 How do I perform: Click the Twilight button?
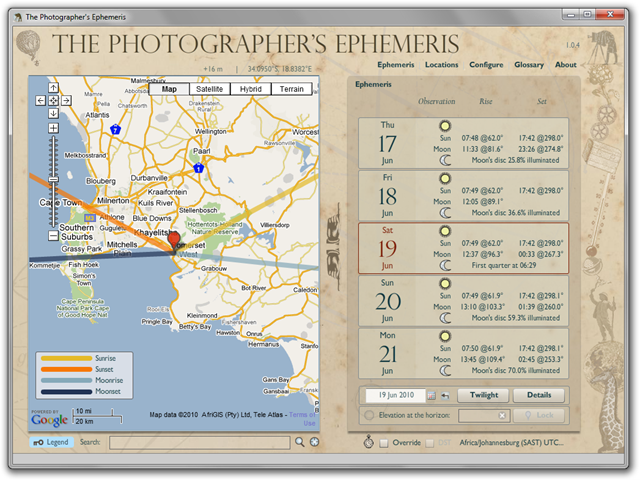[485, 395]
